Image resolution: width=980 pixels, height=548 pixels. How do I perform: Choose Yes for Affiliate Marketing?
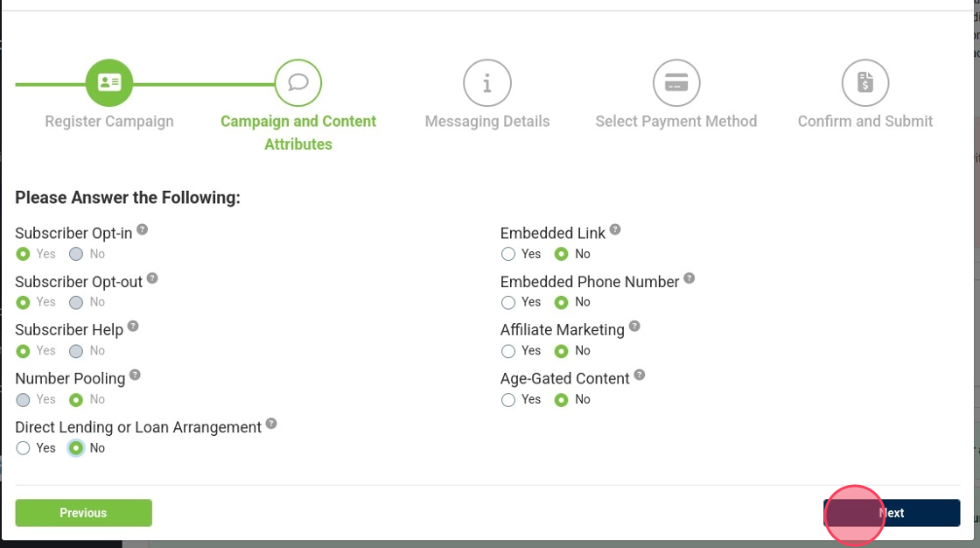coord(508,351)
